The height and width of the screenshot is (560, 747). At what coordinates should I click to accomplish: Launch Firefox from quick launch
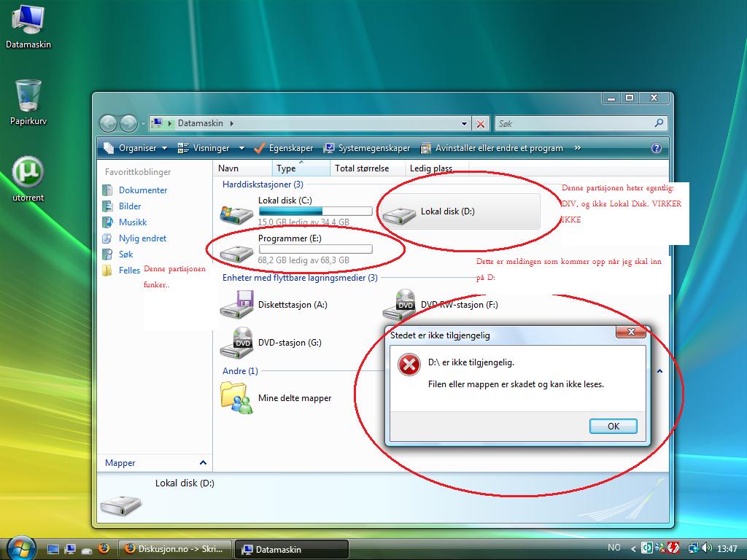[x=104, y=548]
